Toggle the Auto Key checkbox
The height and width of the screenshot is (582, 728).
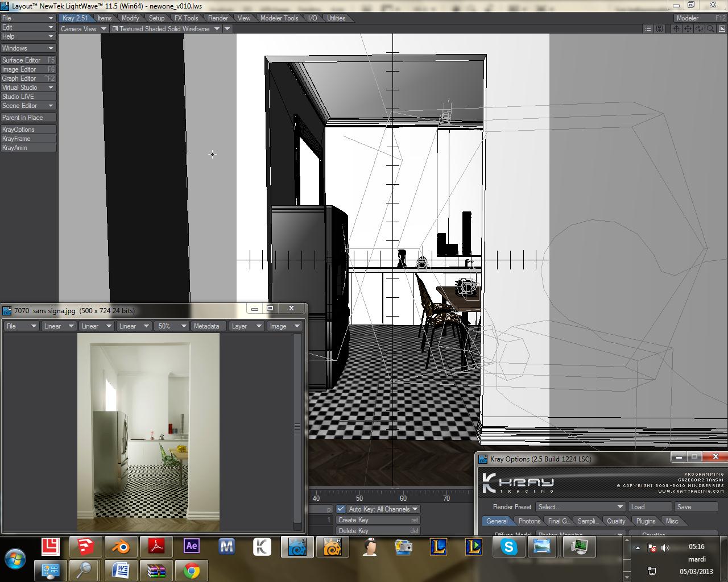(341, 509)
